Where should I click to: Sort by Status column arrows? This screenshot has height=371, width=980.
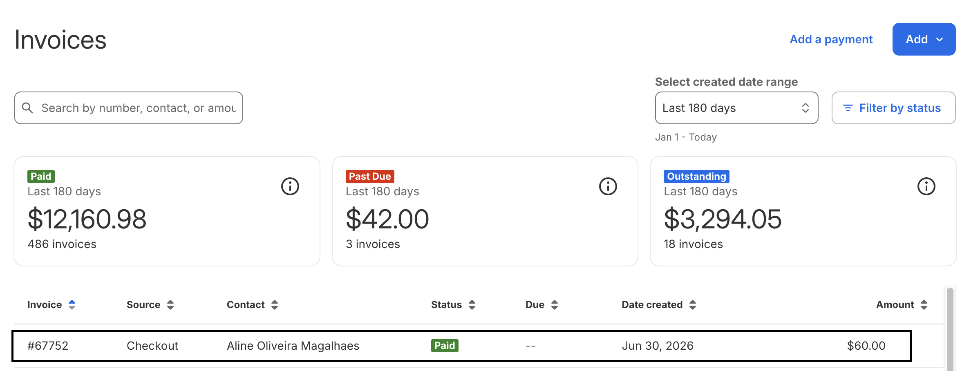[472, 305]
